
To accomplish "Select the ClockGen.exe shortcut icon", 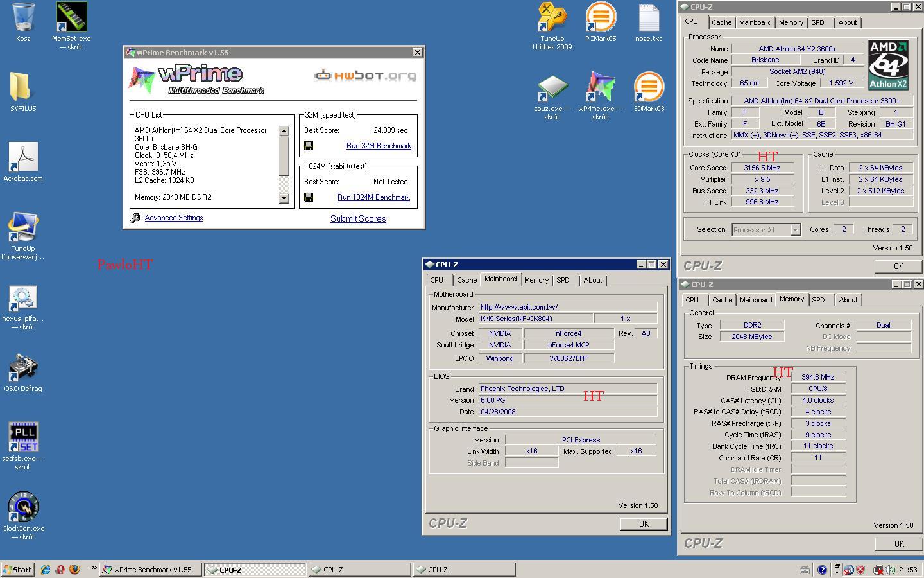I will coord(23,507).
